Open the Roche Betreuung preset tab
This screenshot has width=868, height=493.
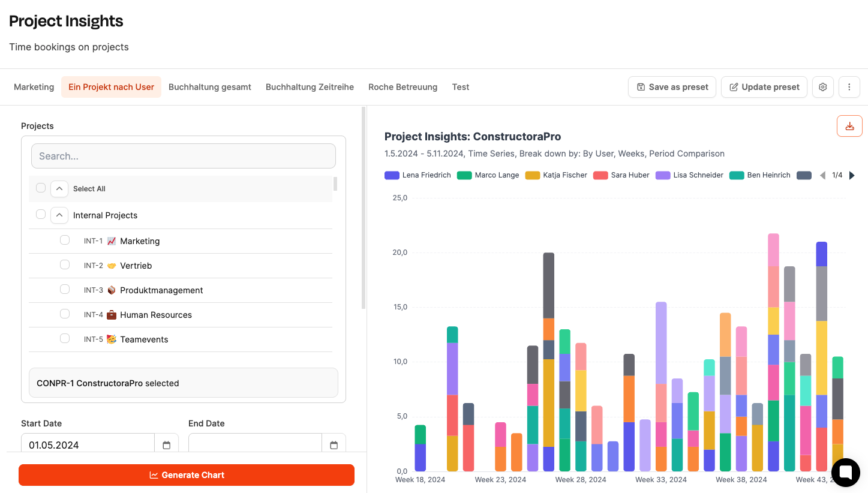pos(403,87)
